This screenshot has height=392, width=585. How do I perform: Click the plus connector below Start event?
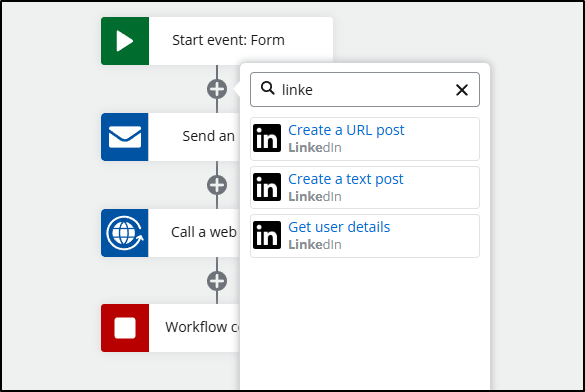(217, 89)
